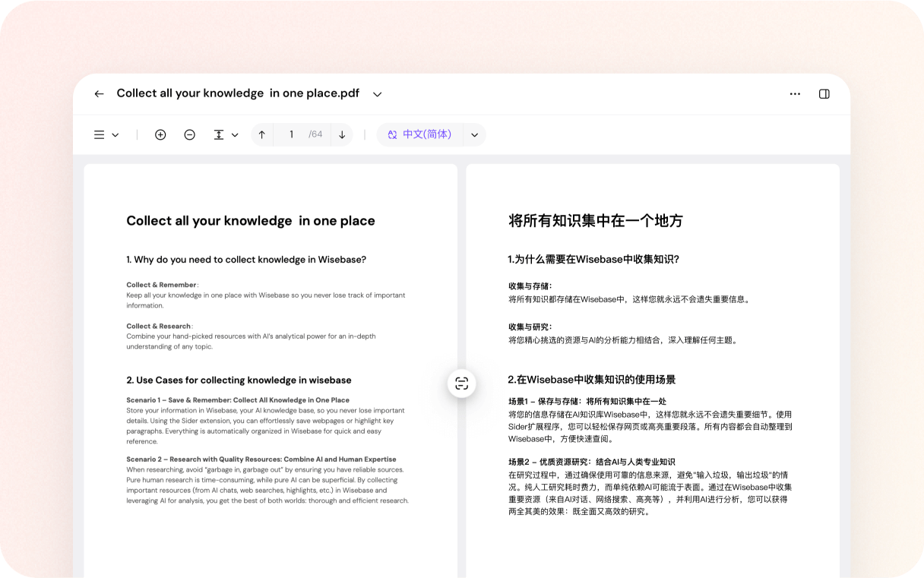Expand the chevron beside the list icon
Viewport: 924px width, 578px height.
click(115, 135)
